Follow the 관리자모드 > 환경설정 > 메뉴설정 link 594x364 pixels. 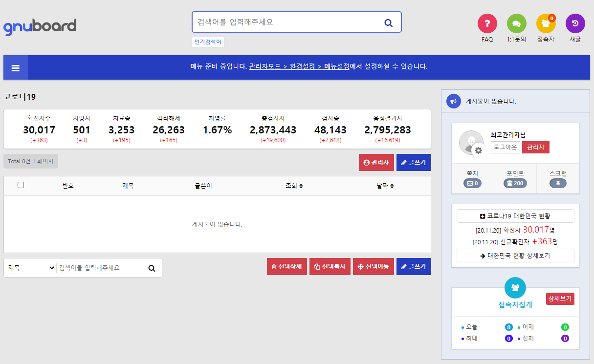(299, 67)
